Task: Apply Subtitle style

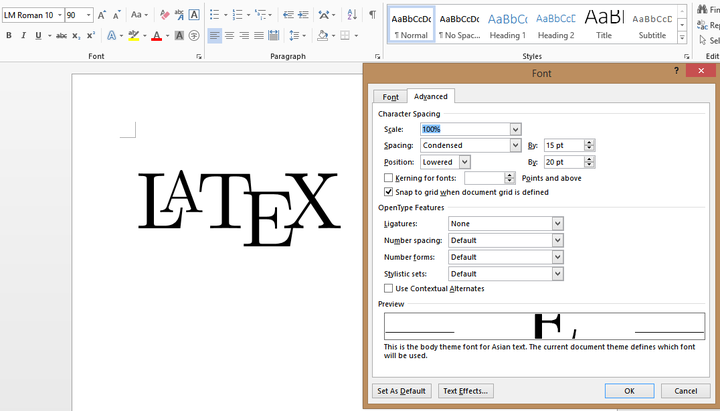Action: click(652, 25)
